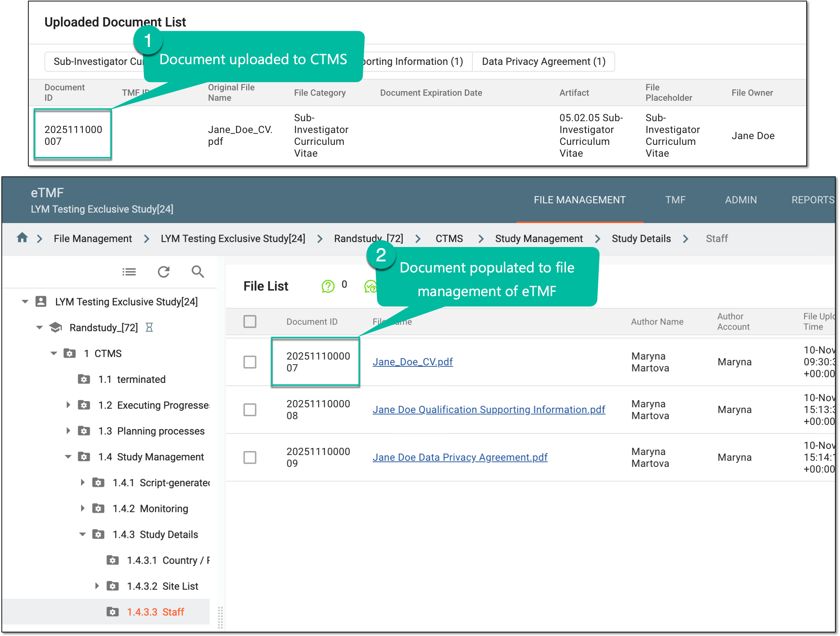Go to CTMS breadcrumb
Screen dimensions: 840x636
pos(449,238)
